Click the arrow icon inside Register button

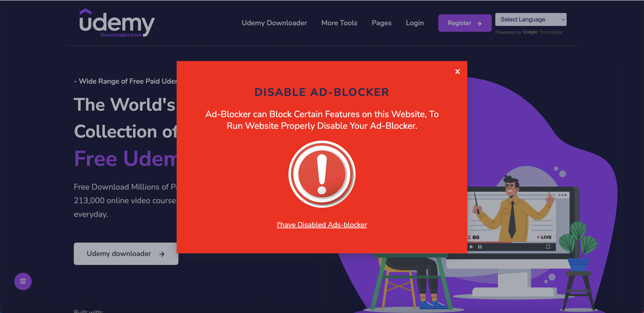pos(479,23)
